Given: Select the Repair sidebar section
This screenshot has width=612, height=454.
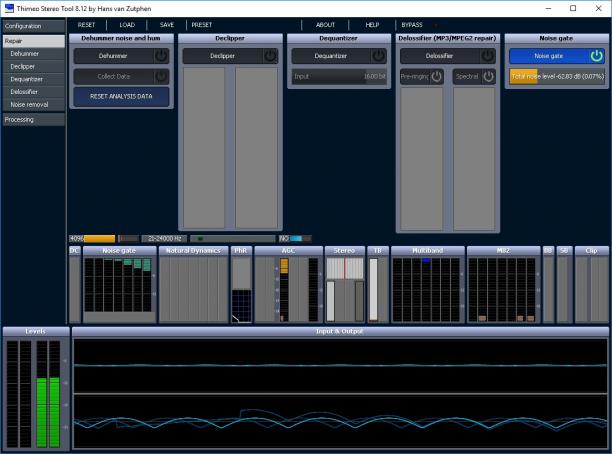Looking at the screenshot, I should pos(34,41).
